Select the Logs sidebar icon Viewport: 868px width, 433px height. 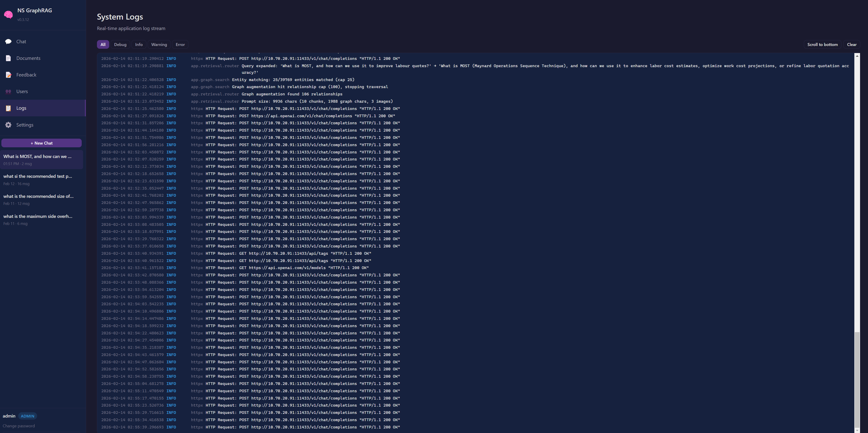(8, 108)
